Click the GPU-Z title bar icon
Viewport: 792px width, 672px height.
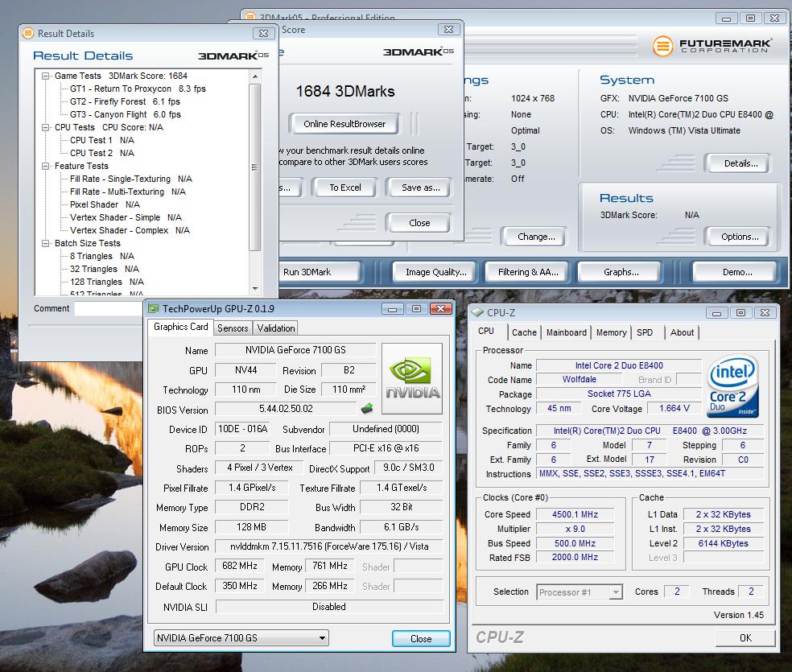click(154, 308)
